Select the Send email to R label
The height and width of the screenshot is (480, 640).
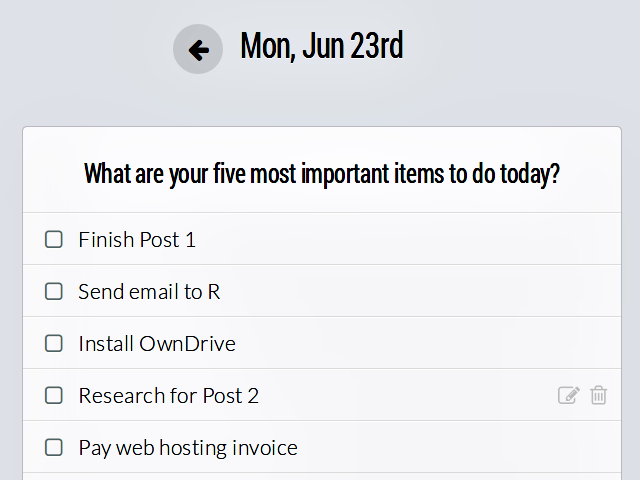tap(149, 292)
